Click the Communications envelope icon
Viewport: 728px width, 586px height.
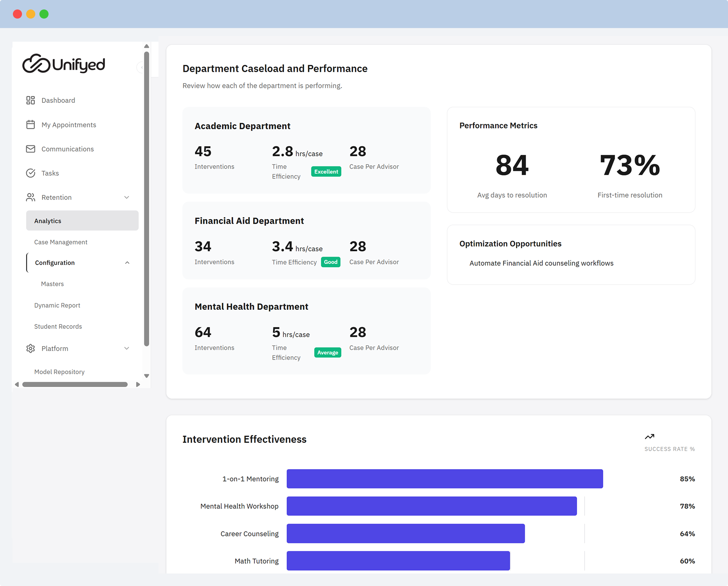(30, 149)
